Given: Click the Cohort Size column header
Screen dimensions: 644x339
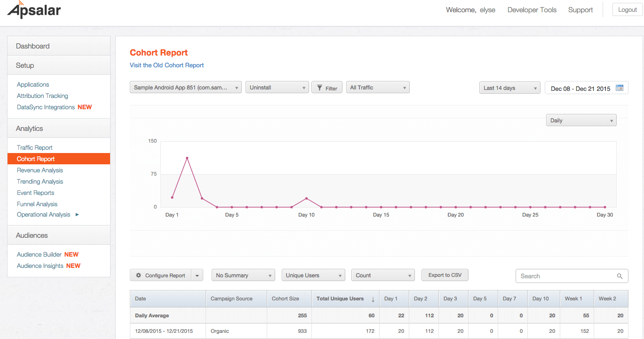Looking at the screenshot, I should click(x=289, y=299).
